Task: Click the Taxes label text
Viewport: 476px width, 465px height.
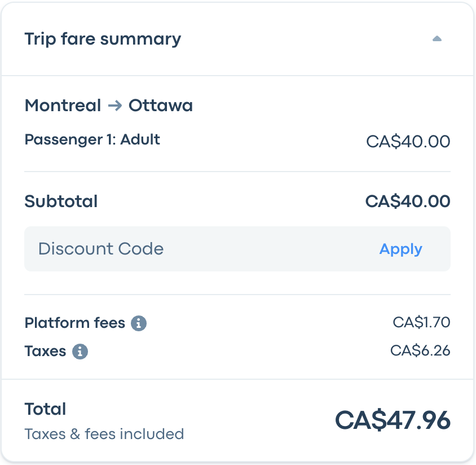Action: (x=45, y=351)
